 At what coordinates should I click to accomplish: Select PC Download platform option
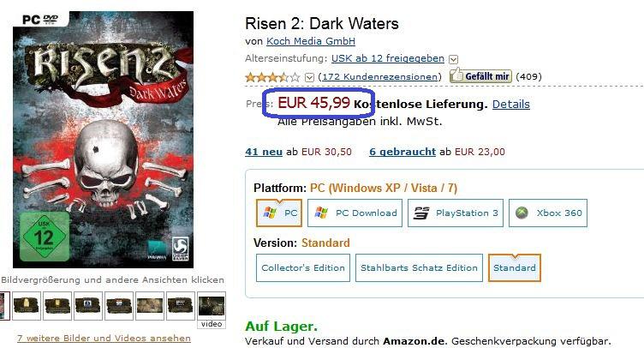355,213
